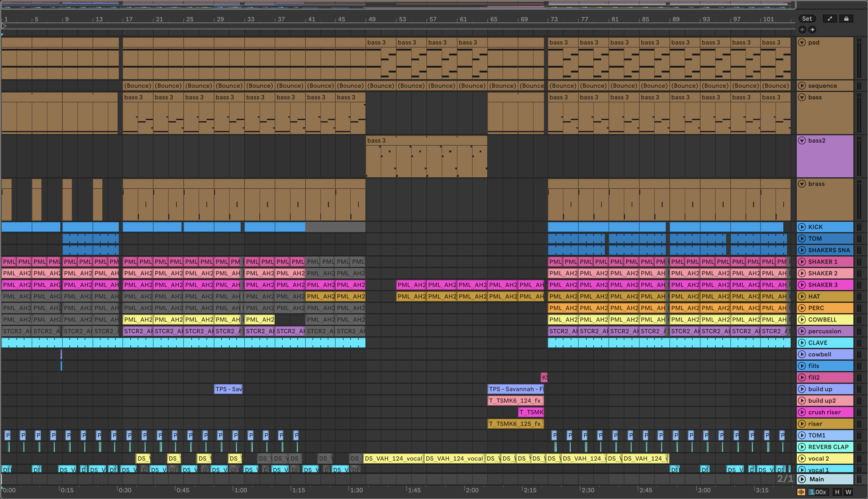The image size is (868, 499).
Task: Collapse the bass track
Action: 802,97
